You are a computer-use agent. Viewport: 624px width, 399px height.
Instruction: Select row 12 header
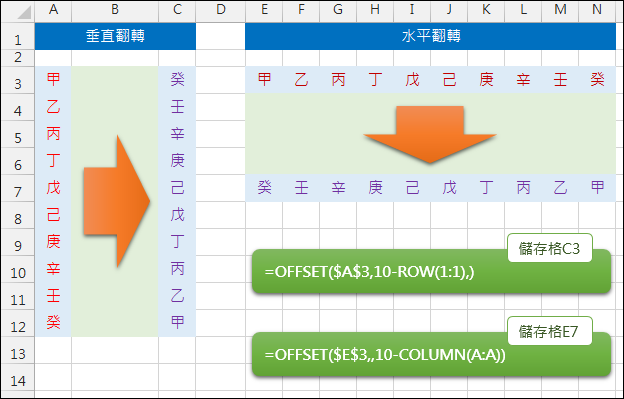[x=18, y=323]
